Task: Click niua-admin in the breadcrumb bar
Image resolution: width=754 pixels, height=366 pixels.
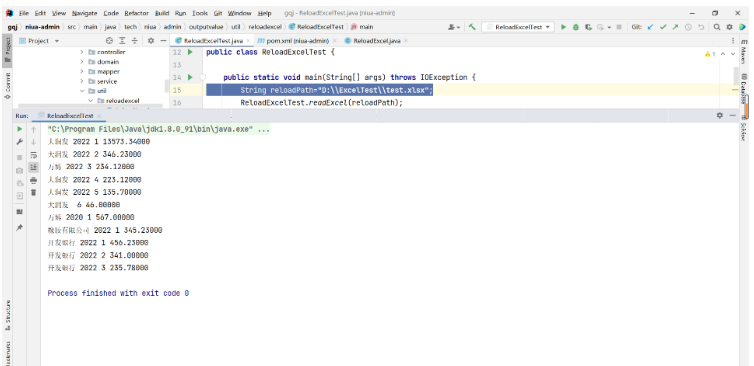Action: [x=42, y=27]
